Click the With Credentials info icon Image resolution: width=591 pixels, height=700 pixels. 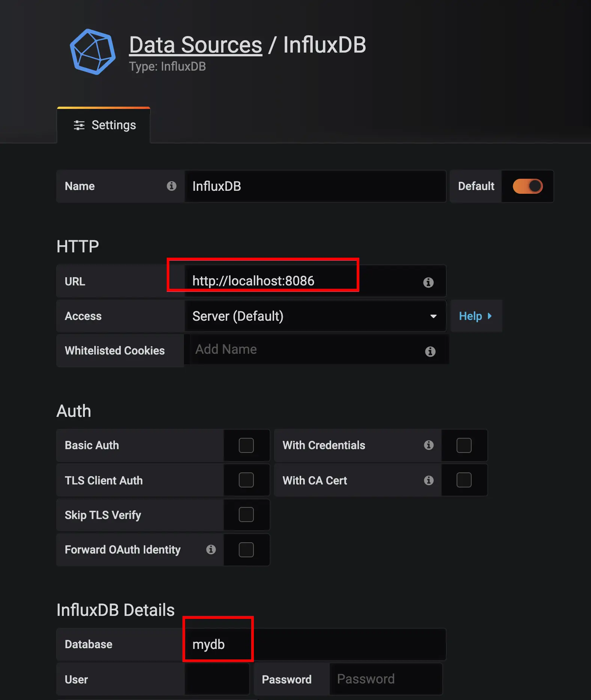pyautogui.click(x=429, y=445)
